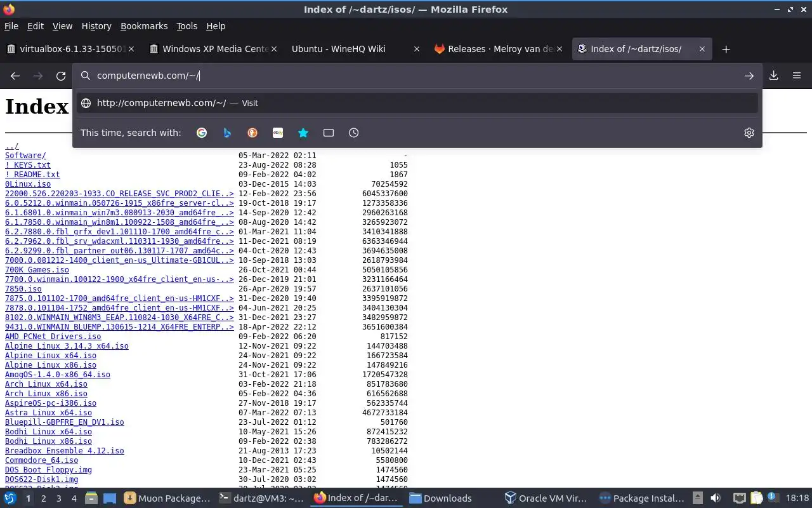Go to the parent directory ../ link

tap(12, 146)
